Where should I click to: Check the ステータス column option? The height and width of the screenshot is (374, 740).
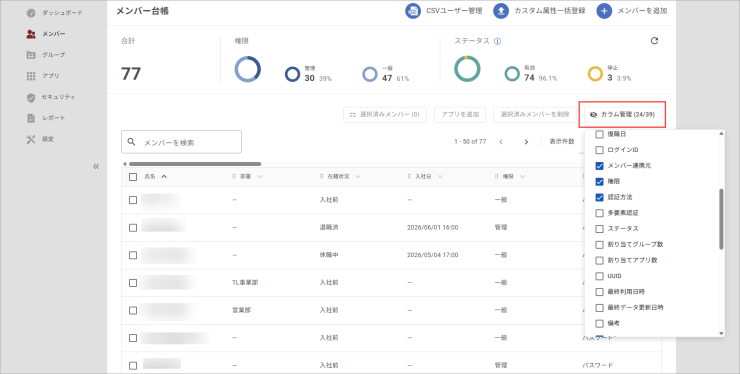point(599,229)
